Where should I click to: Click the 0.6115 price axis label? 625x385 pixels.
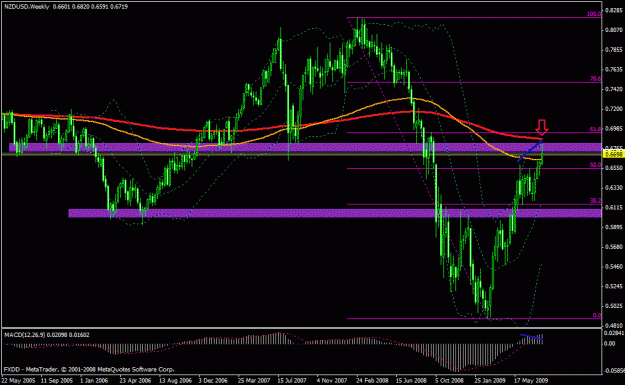(x=614, y=208)
